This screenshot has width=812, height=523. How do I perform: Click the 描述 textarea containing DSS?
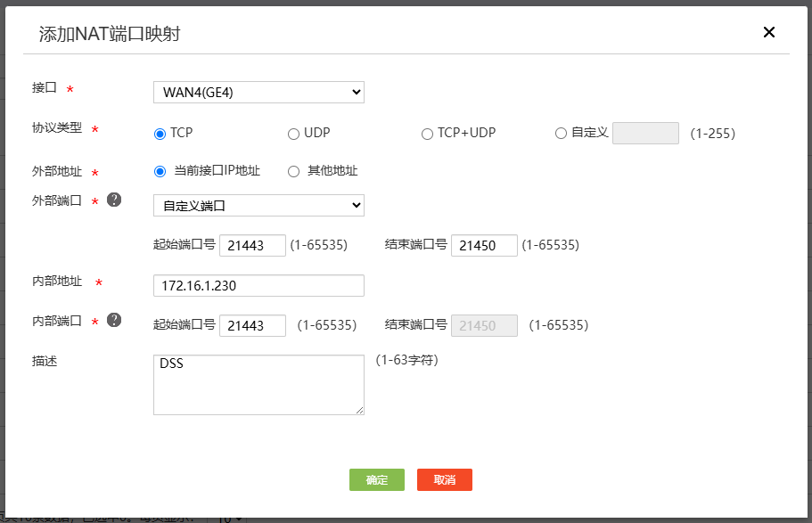(x=258, y=384)
